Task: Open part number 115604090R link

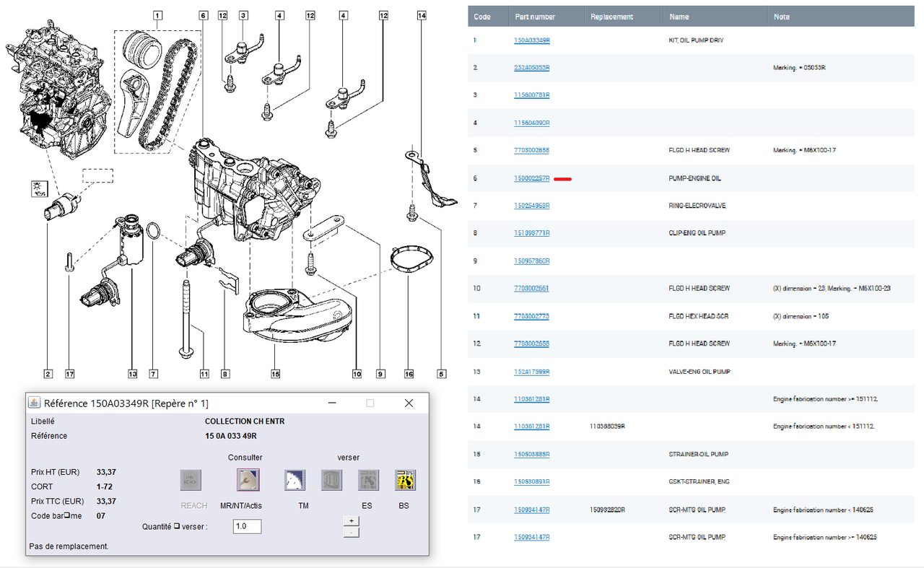Action: 532,123
